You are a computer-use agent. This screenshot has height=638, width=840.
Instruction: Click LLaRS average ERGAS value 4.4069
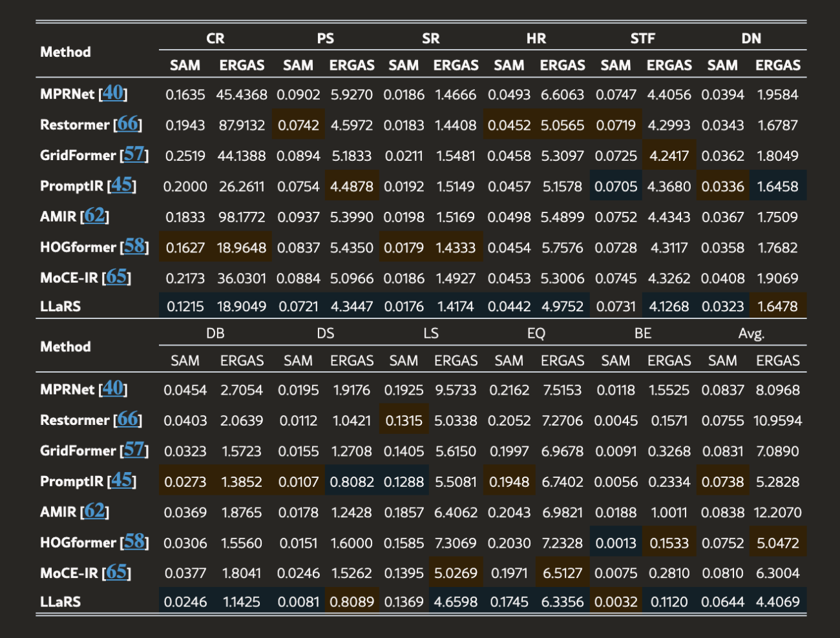tap(778, 602)
